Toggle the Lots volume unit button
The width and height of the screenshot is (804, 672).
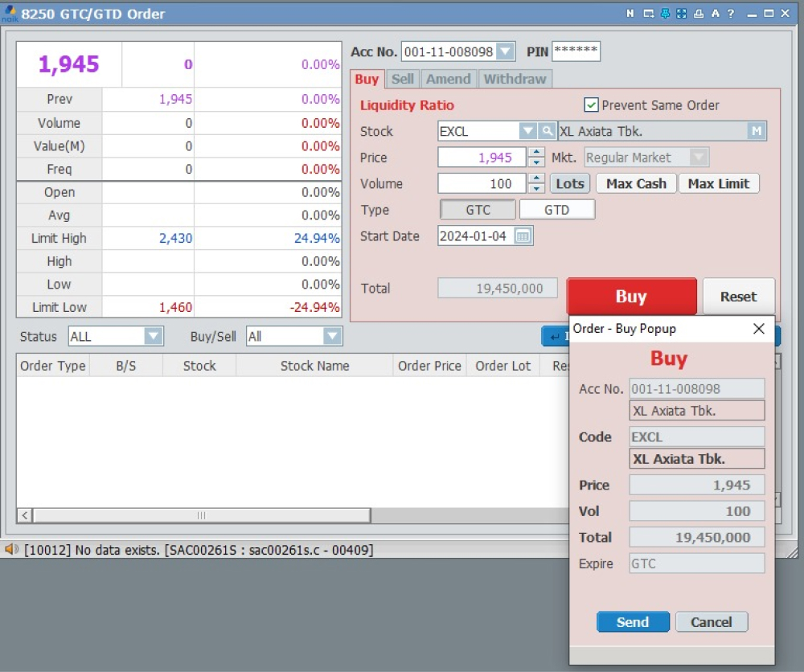569,184
